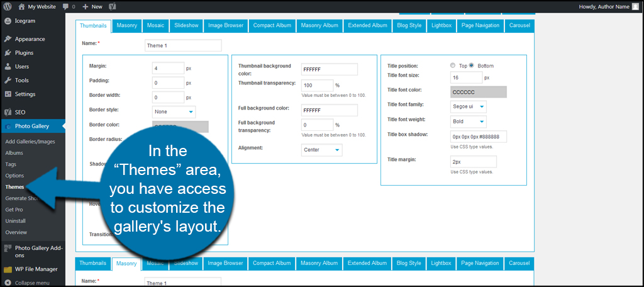Open the Albums submenu link

pos(14,153)
